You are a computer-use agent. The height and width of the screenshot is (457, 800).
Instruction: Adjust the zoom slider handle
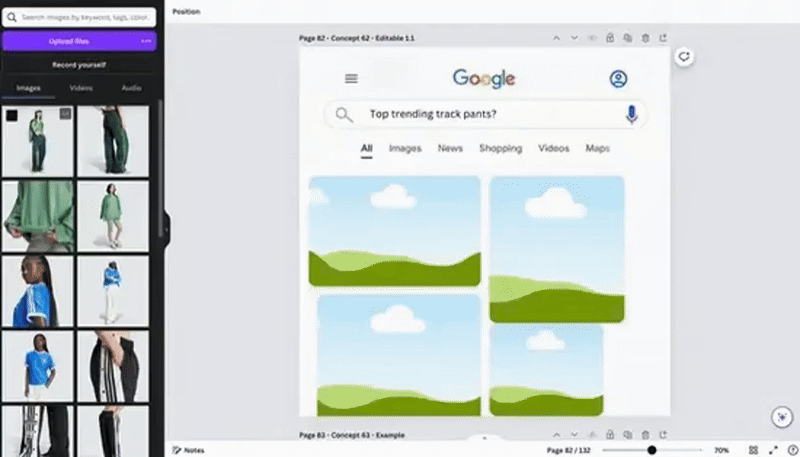652,450
